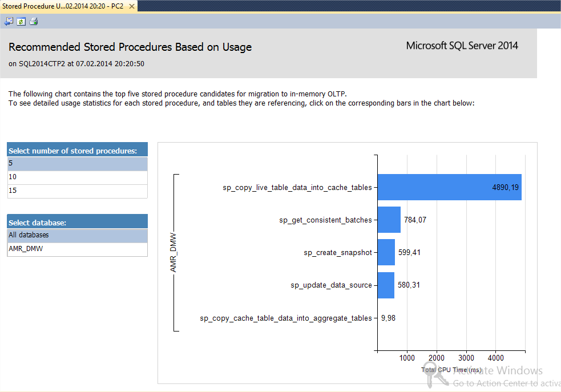Click the 4000 axis tick label

click(496, 358)
